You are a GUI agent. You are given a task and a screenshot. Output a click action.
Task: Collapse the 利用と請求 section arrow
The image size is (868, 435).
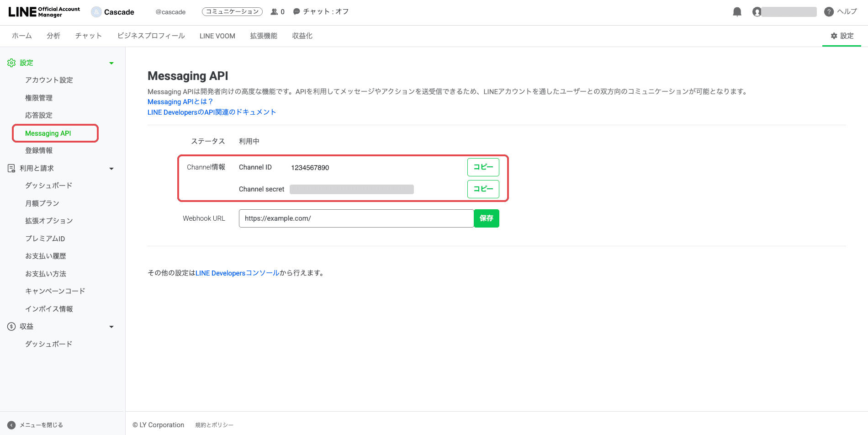(x=111, y=169)
